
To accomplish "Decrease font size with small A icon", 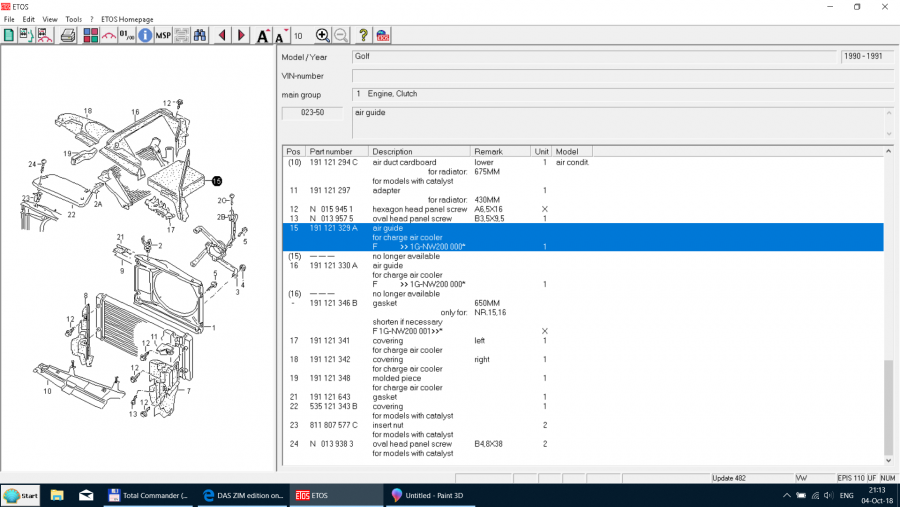I will [280, 37].
